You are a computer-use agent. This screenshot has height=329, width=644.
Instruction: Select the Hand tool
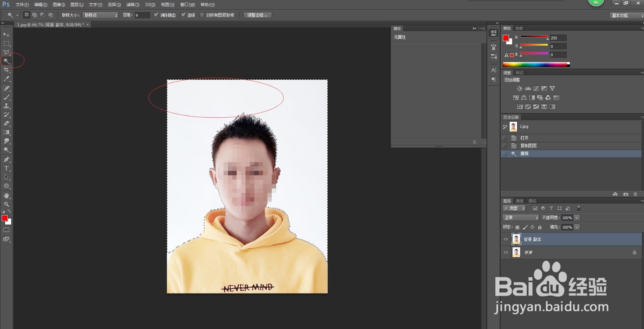6,195
